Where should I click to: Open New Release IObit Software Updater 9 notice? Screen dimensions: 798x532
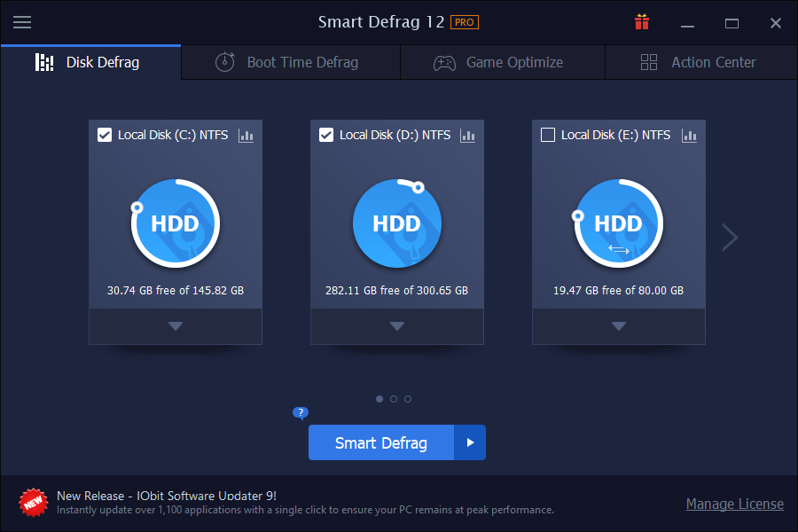(167, 496)
